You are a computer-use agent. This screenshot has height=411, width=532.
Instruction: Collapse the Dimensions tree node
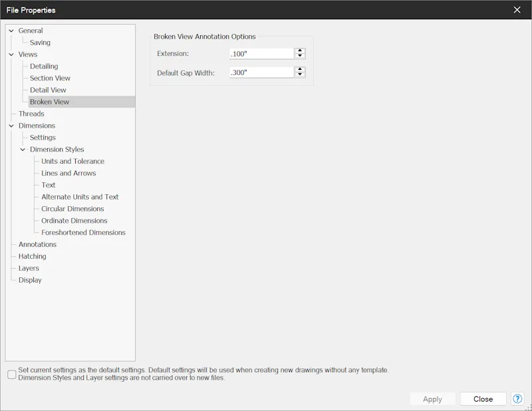pyautogui.click(x=11, y=126)
